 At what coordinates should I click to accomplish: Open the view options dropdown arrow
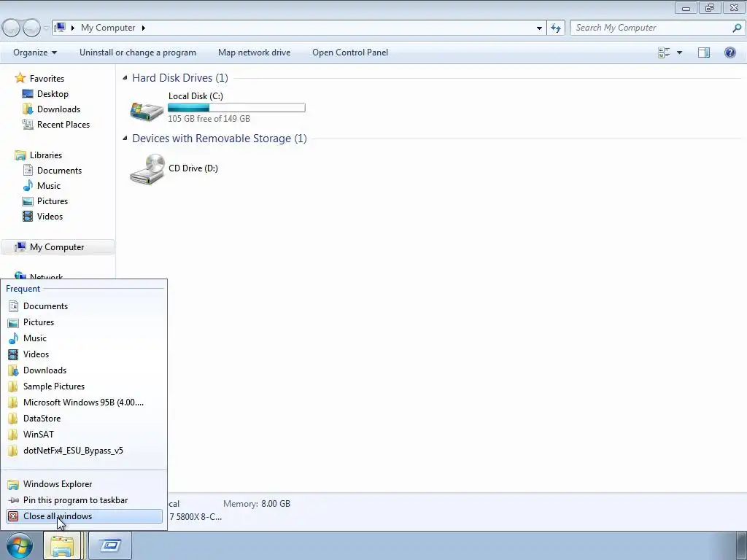(x=679, y=52)
